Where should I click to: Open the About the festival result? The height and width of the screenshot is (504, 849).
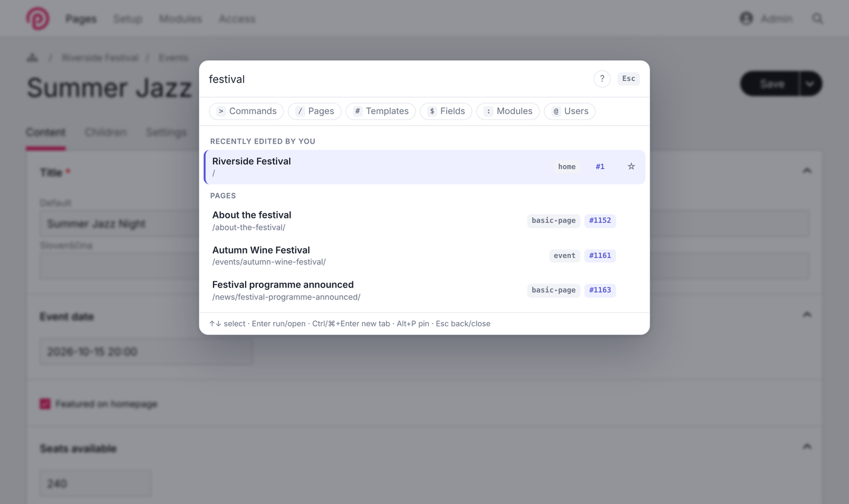[x=424, y=221]
